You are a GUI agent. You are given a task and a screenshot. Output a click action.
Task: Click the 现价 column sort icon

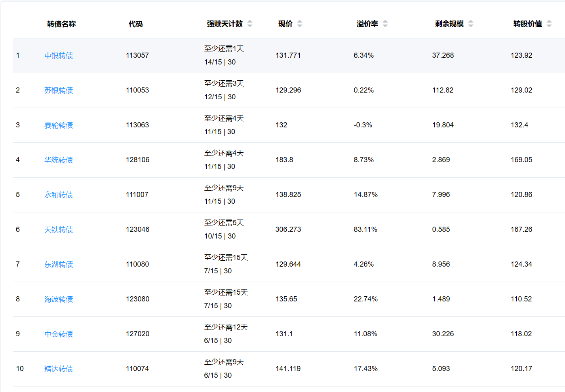tap(300, 24)
